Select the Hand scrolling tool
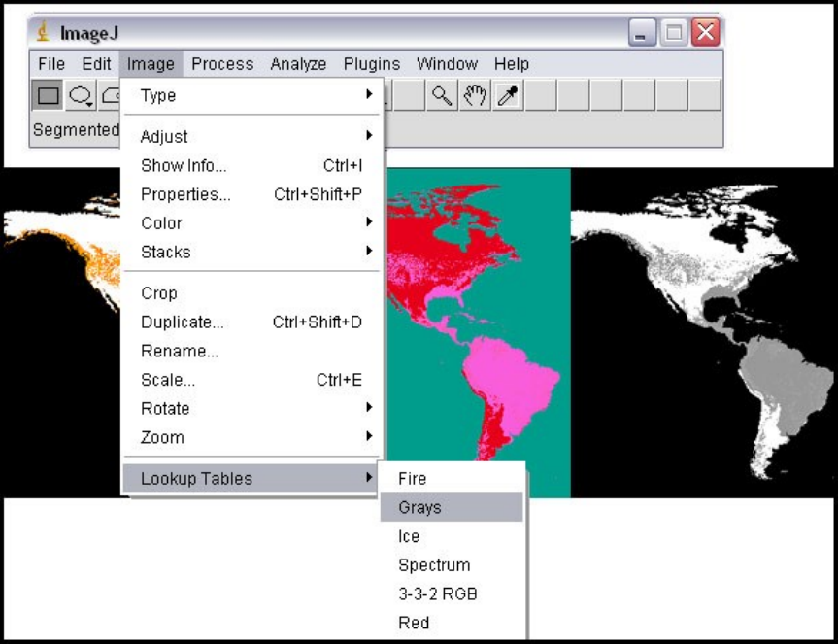The height and width of the screenshot is (644, 838). tap(475, 95)
